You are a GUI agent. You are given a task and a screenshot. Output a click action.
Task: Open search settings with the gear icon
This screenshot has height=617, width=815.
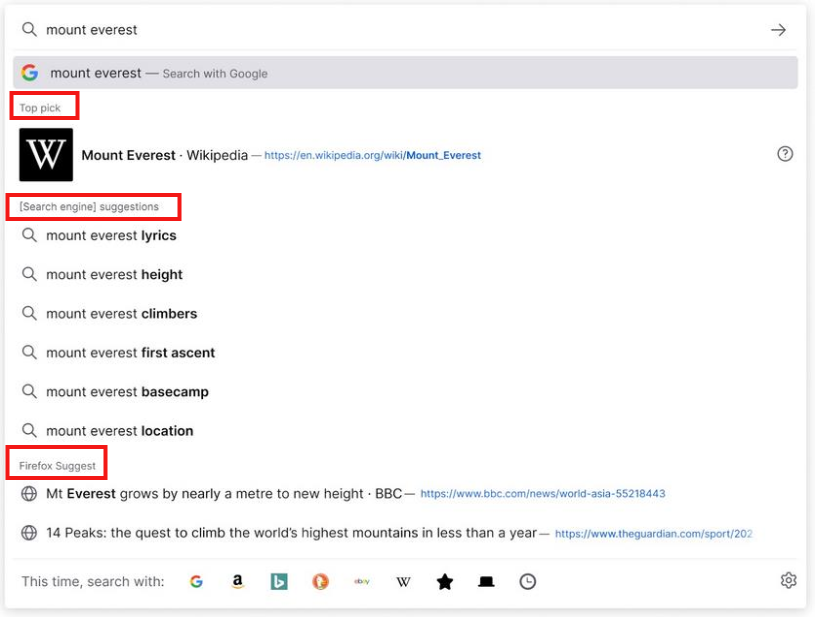(788, 580)
